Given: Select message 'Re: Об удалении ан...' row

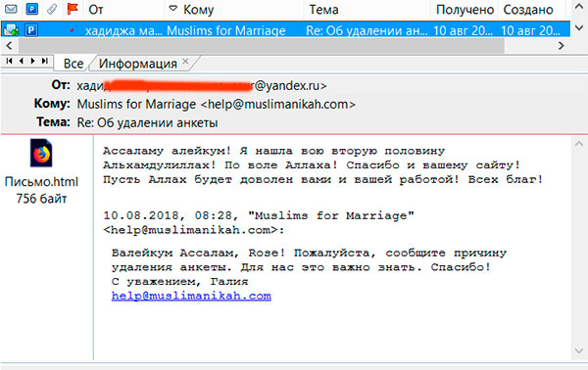Looking at the screenshot, I should [x=286, y=29].
